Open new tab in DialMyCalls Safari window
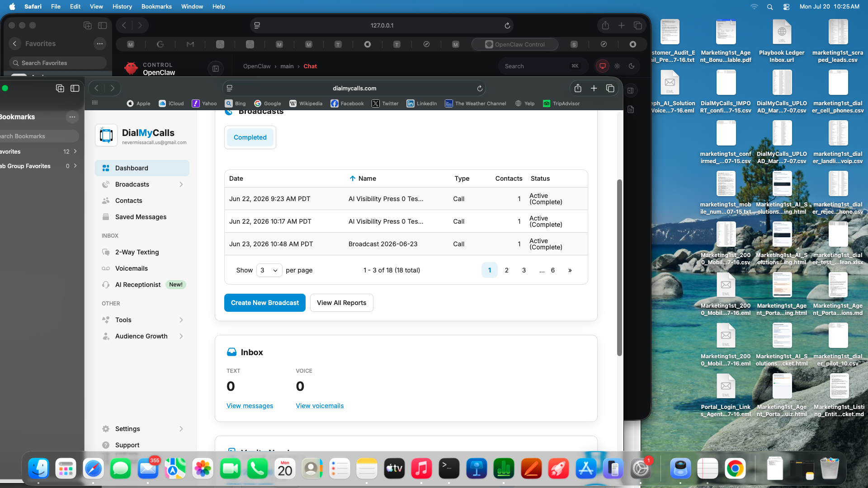The height and width of the screenshot is (488, 868). 594,89
